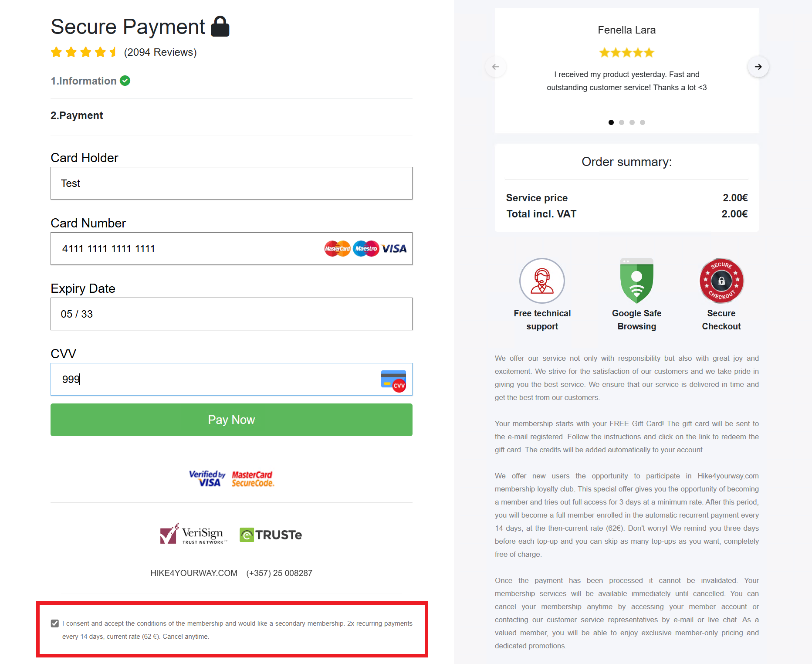Click the VeriSign Trust Network logo

pos(193,534)
